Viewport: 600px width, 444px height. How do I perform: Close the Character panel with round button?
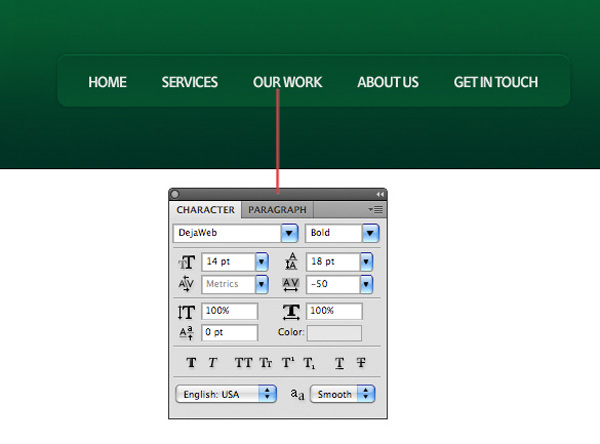click(x=175, y=194)
